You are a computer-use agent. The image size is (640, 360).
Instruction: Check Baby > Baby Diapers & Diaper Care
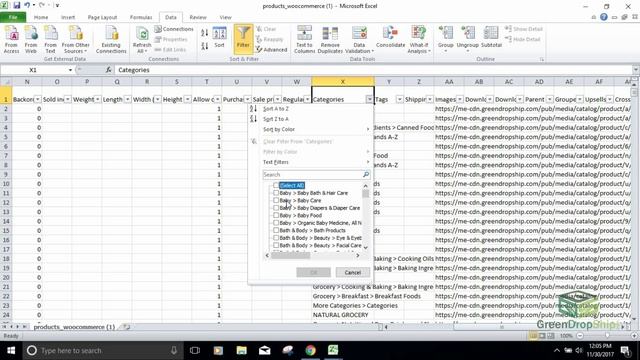tap(276, 208)
